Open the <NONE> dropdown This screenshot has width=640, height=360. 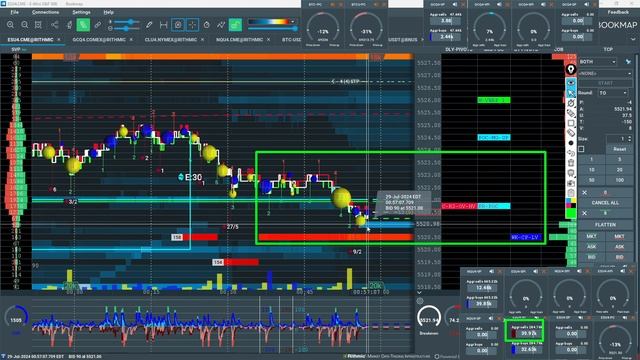click(605, 73)
